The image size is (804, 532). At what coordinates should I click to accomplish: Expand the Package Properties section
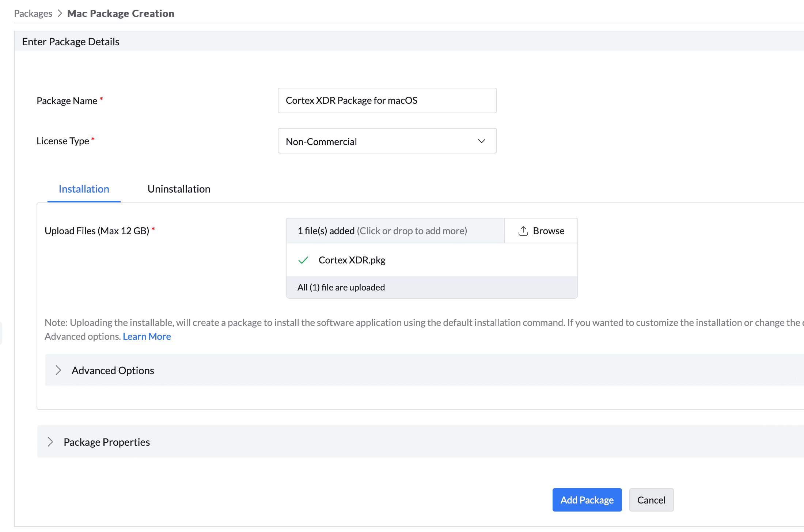50,442
